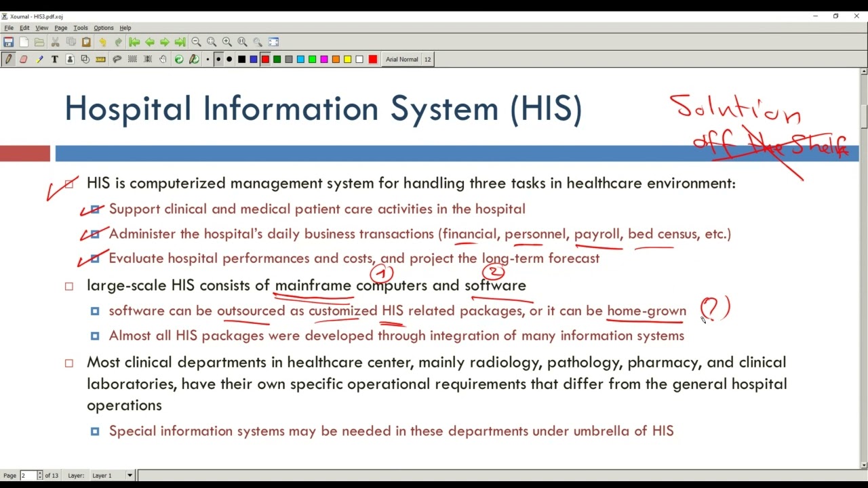Zoom out of the page

tap(196, 42)
